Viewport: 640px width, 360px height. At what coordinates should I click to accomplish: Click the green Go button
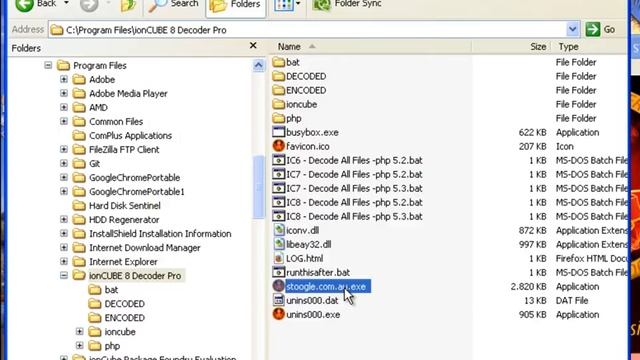(x=600, y=29)
